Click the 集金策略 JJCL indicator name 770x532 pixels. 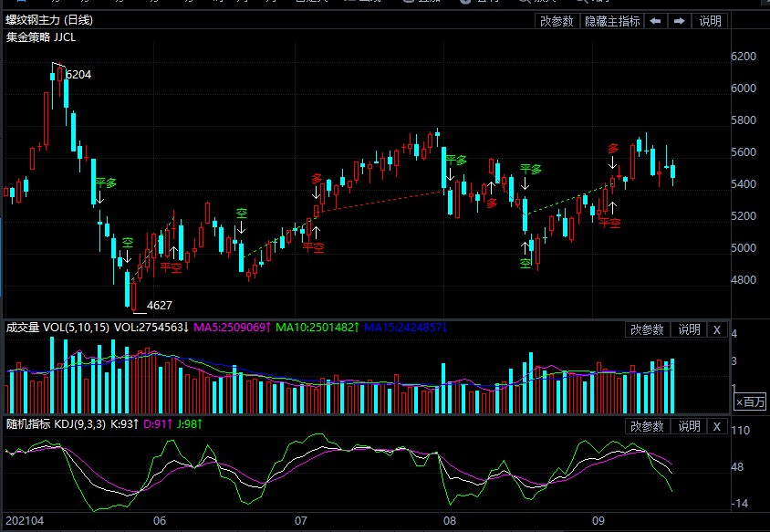[41, 37]
